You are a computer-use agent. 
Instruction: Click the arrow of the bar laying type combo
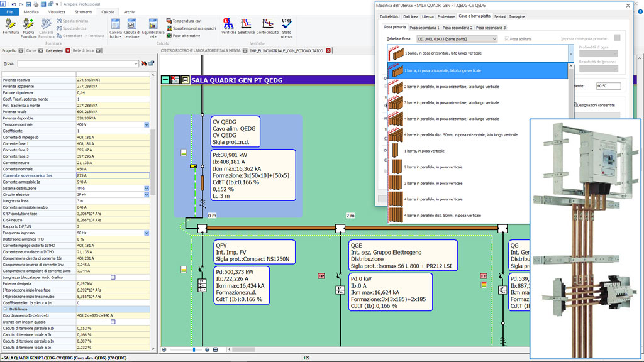pyautogui.click(x=571, y=53)
